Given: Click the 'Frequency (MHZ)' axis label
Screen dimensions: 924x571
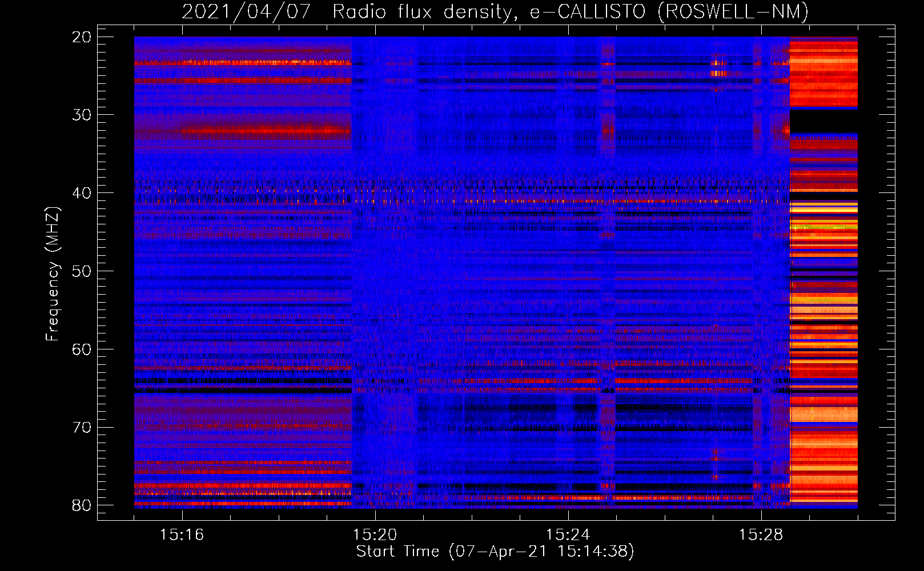Looking at the screenshot, I should [x=53, y=274].
